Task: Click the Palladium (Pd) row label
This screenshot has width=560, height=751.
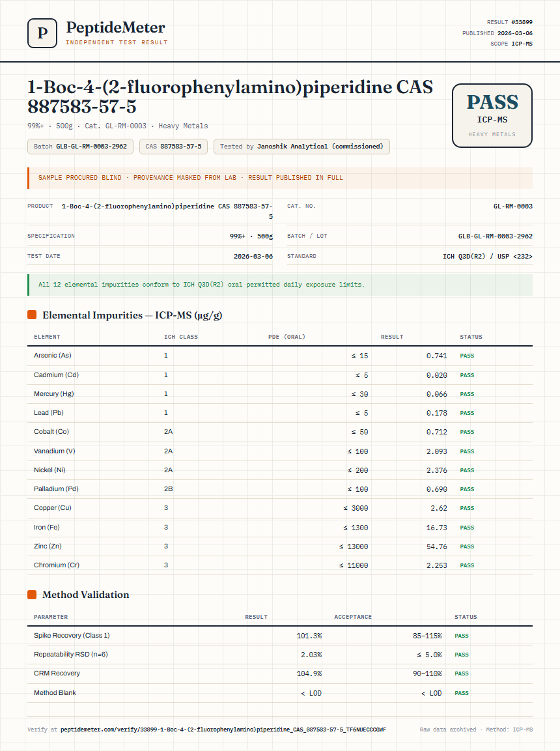Action: [x=56, y=489]
